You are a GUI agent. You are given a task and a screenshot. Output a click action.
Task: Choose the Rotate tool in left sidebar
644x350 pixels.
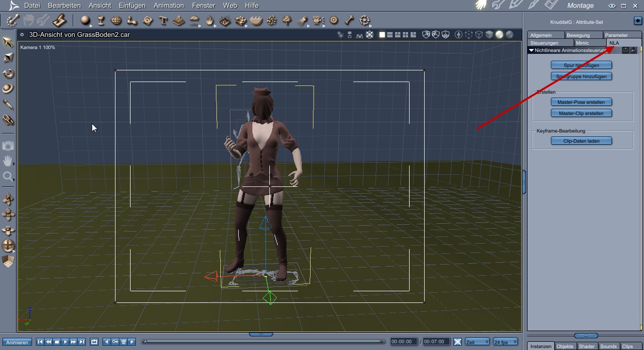[x=8, y=73]
